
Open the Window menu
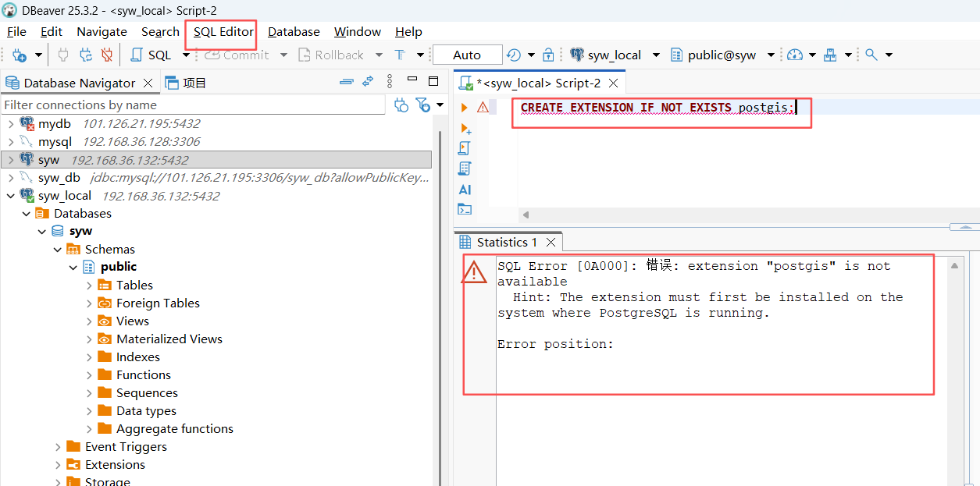[358, 32]
